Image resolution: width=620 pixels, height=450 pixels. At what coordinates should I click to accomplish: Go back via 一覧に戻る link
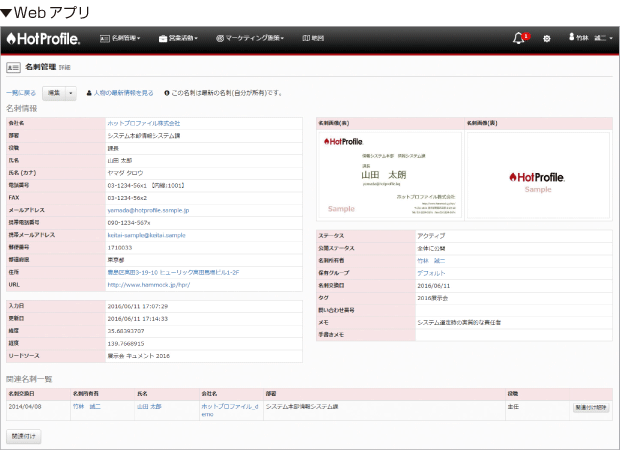[21, 93]
